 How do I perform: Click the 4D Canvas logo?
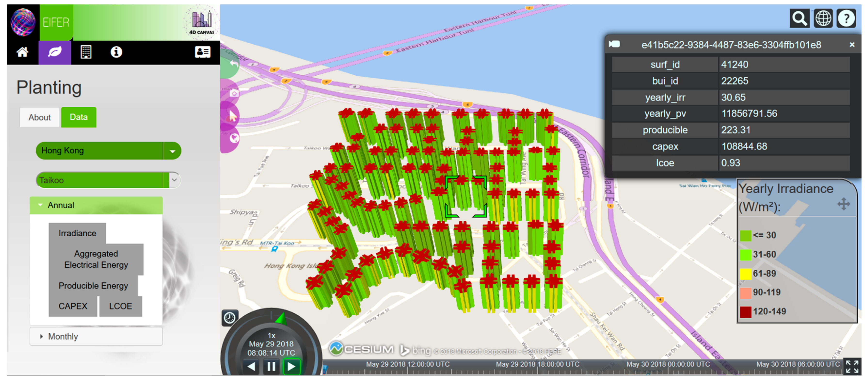point(201,22)
